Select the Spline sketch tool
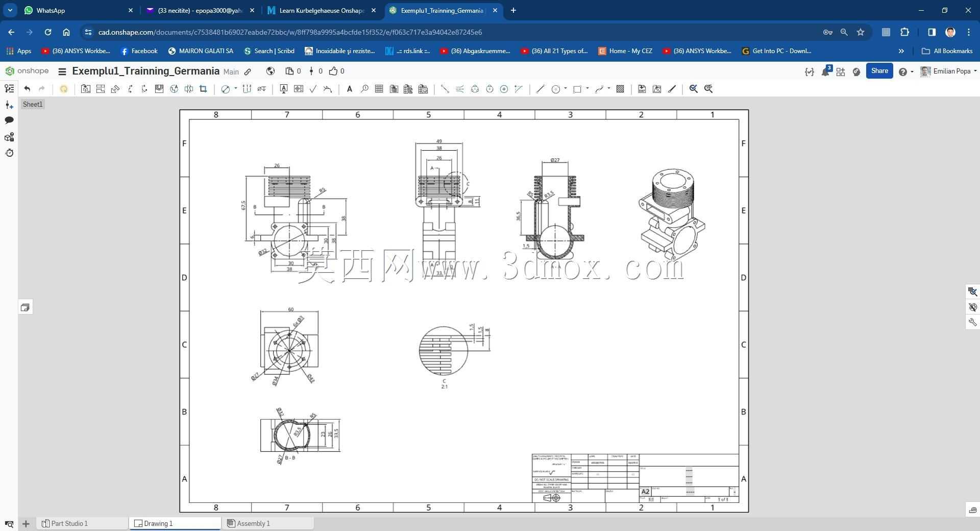Screen dimensions: 980x531 tap(599, 89)
